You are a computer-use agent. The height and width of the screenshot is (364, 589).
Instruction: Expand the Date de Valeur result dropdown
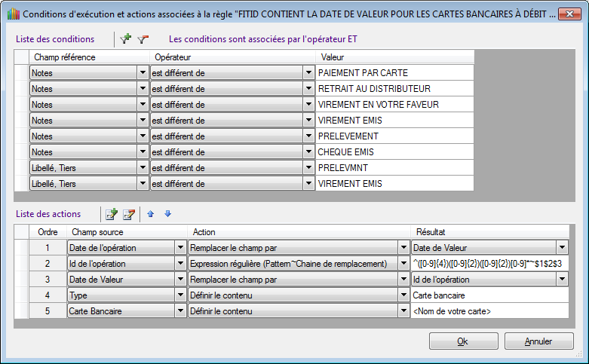562,247
